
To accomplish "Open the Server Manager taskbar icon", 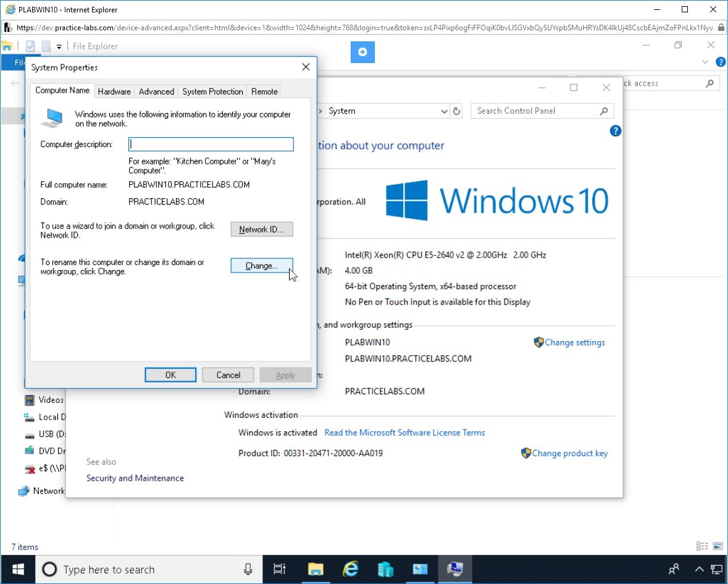I will pos(385,569).
